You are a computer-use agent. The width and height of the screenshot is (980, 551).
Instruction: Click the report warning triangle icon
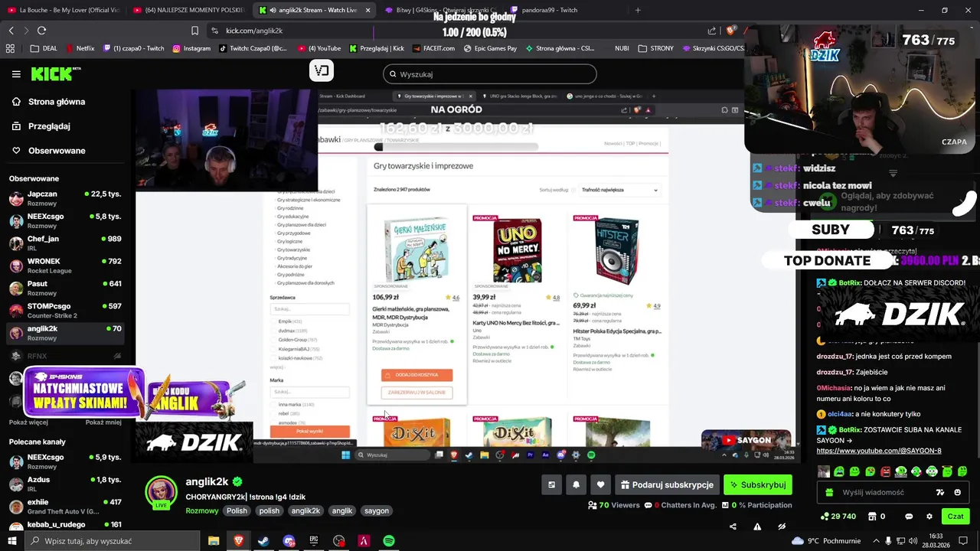click(x=757, y=527)
